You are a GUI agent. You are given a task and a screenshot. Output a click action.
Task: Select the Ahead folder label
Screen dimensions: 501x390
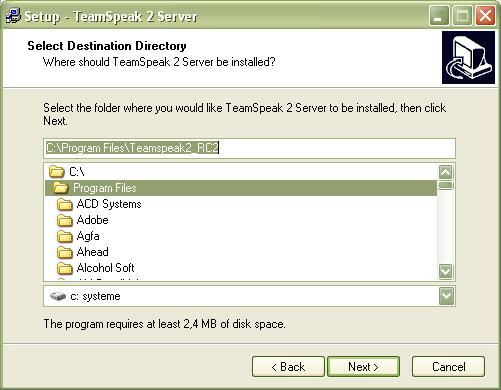click(x=92, y=252)
